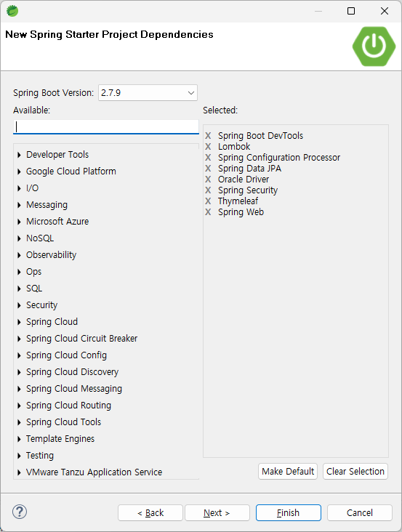Proceed with the Next button
The image size is (402, 532).
(217, 512)
